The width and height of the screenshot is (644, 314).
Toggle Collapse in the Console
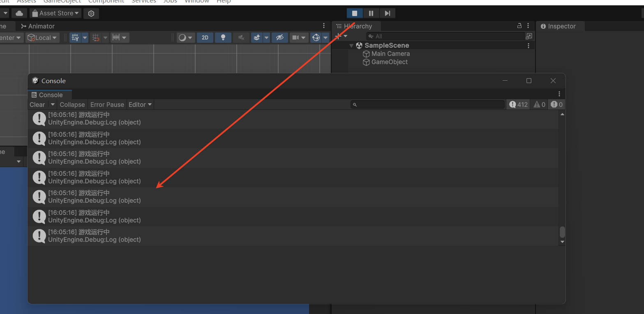click(x=72, y=105)
